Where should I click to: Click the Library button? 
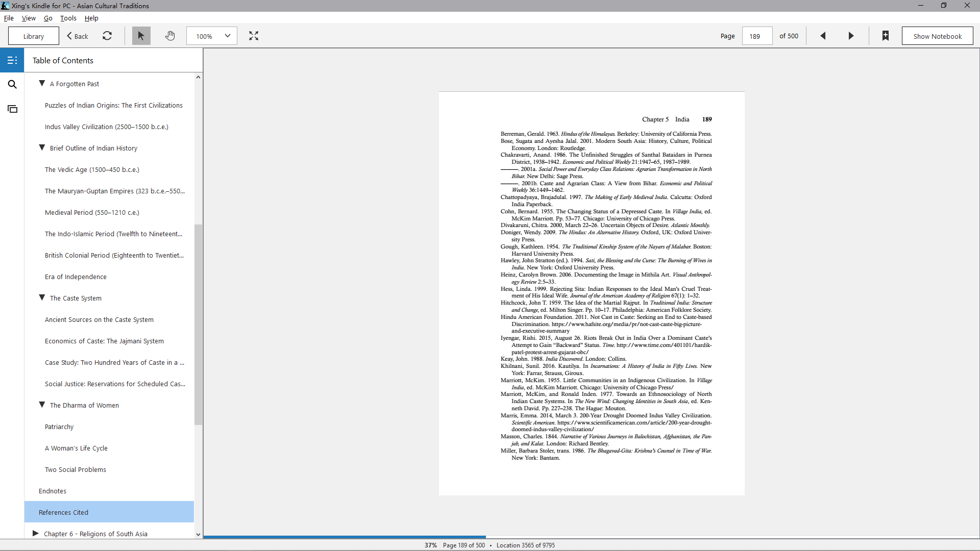(34, 36)
